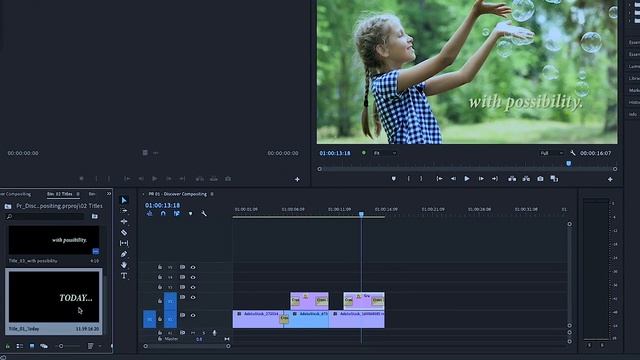640x360 pixels.
Task: Toggle timeline Snap magnet icon
Action: point(163,213)
